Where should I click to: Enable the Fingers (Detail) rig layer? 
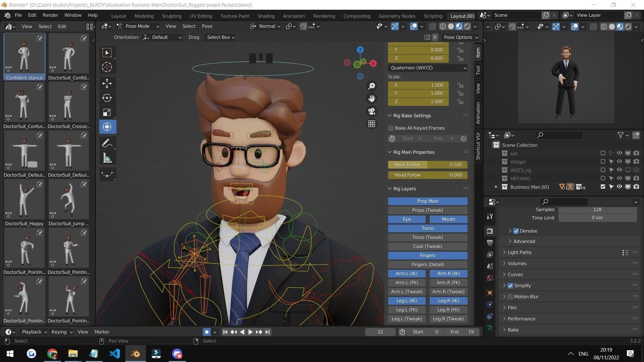428,264
